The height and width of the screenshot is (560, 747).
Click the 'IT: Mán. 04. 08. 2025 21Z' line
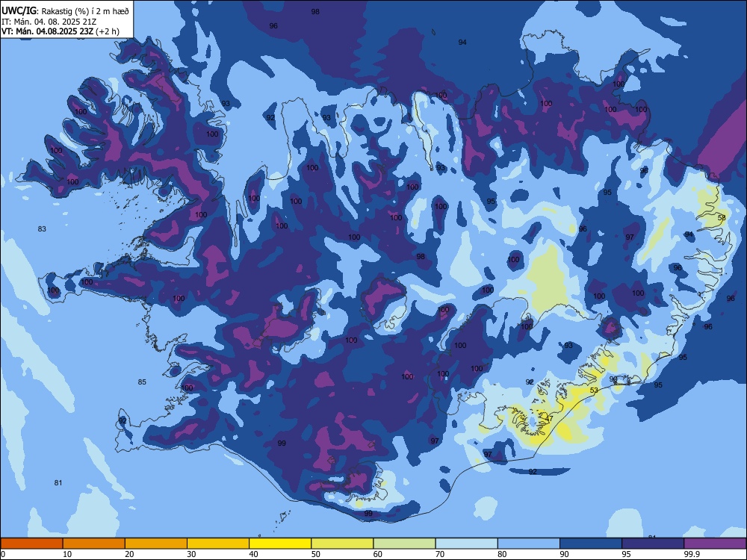point(49,22)
